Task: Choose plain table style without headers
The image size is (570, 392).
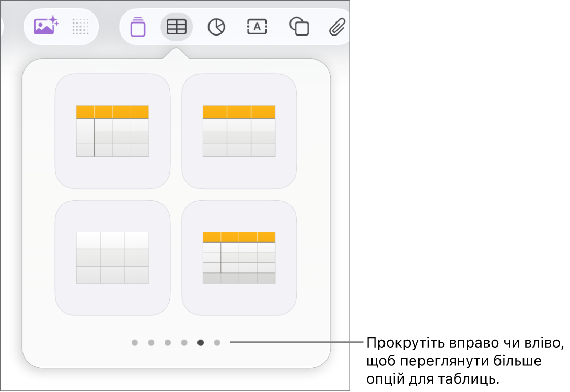Action: (x=112, y=258)
